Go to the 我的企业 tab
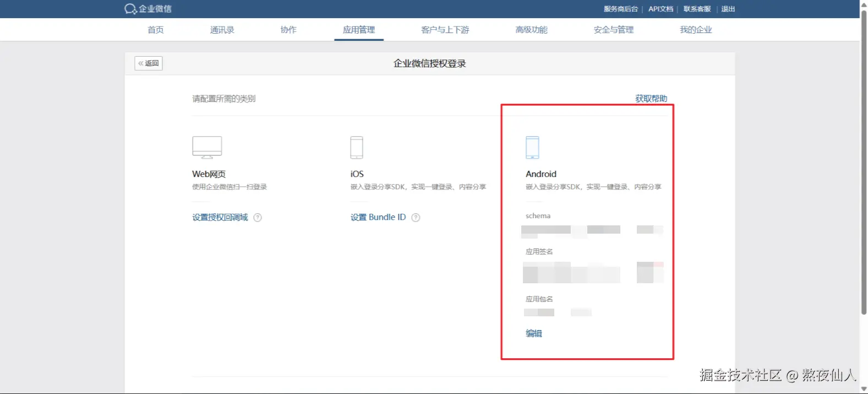The width and height of the screenshot is (868, 394). 696,30
